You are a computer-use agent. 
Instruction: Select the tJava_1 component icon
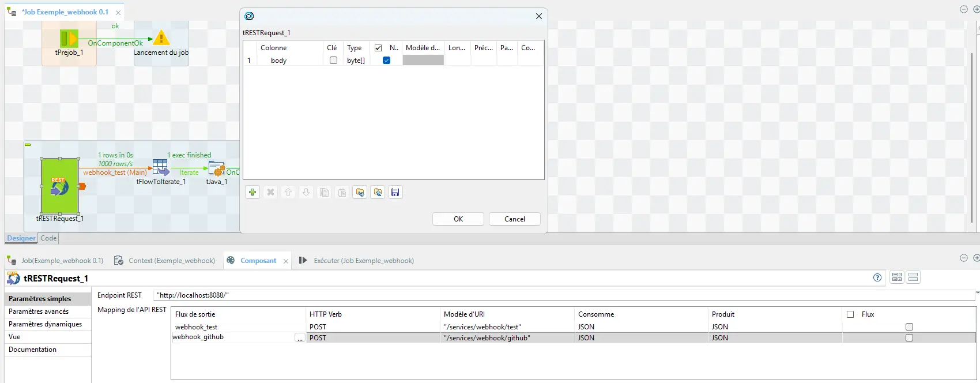pos(217,168)
